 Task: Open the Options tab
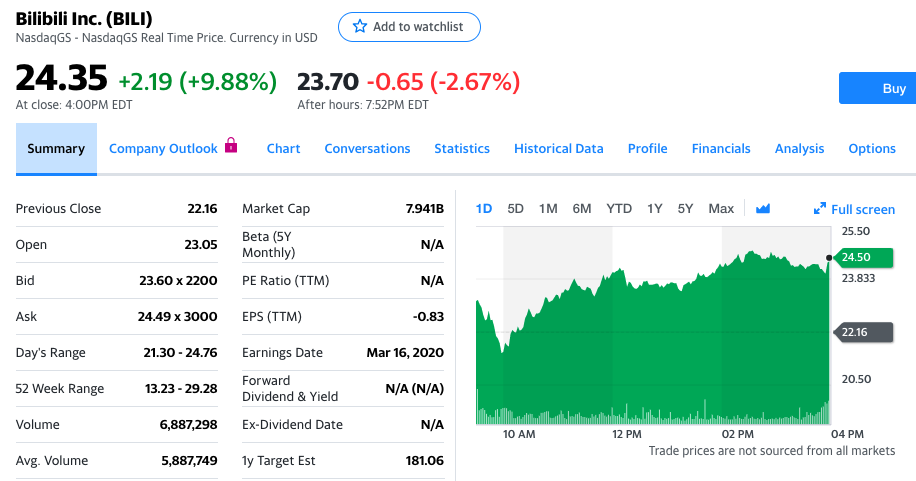[872, 148]
